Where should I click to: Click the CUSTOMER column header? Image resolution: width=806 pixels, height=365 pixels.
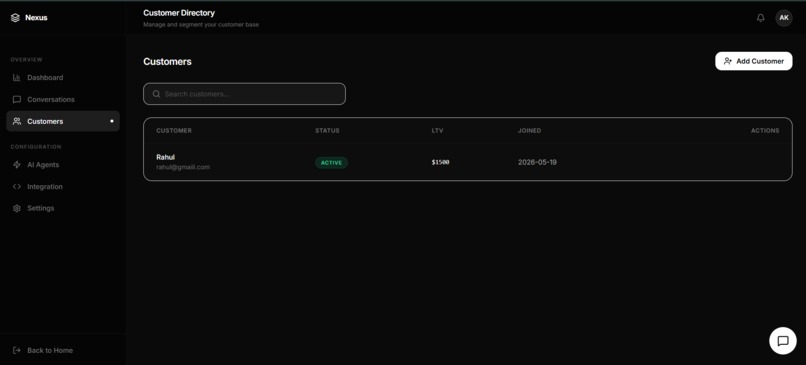click(x=174, y=131)
